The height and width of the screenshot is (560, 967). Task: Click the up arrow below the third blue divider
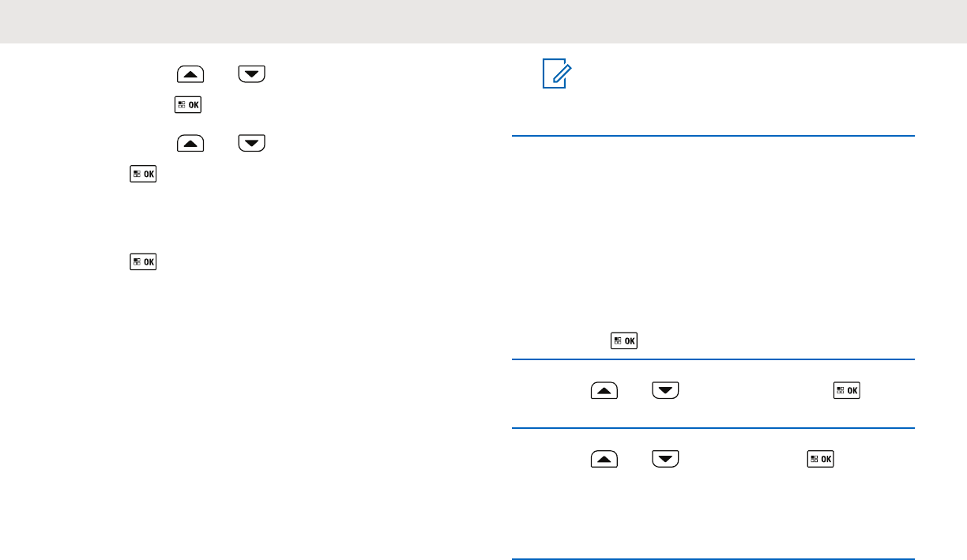click(x=604, y=459)
